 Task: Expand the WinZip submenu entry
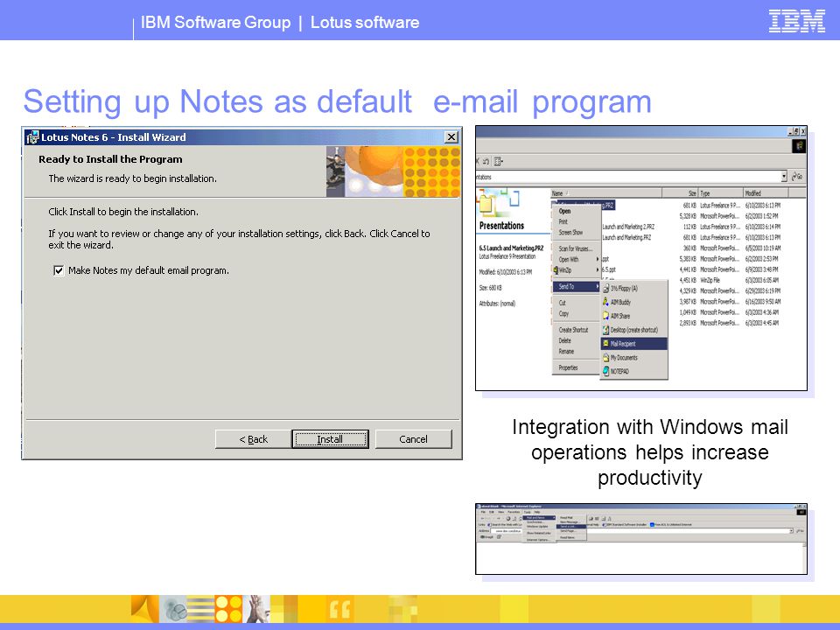point(576,270)
